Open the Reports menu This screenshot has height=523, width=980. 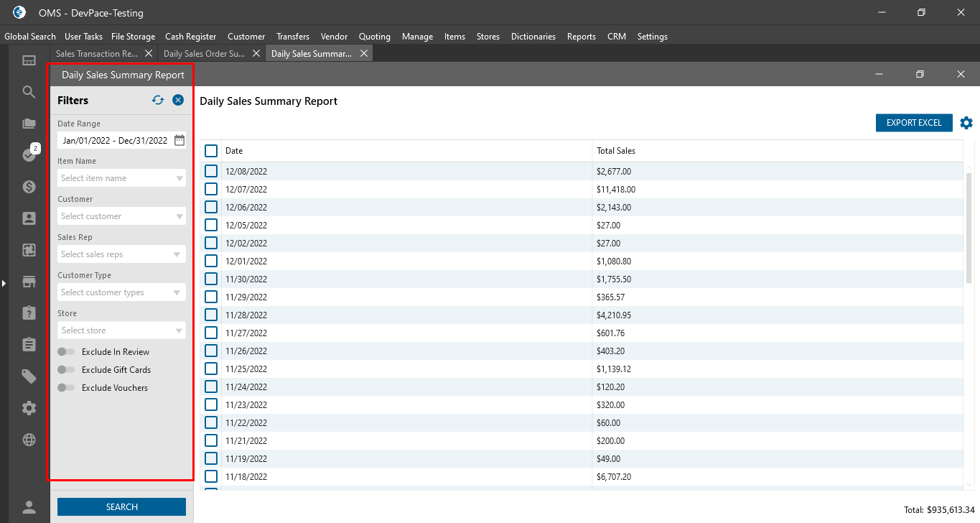(581, 37)
